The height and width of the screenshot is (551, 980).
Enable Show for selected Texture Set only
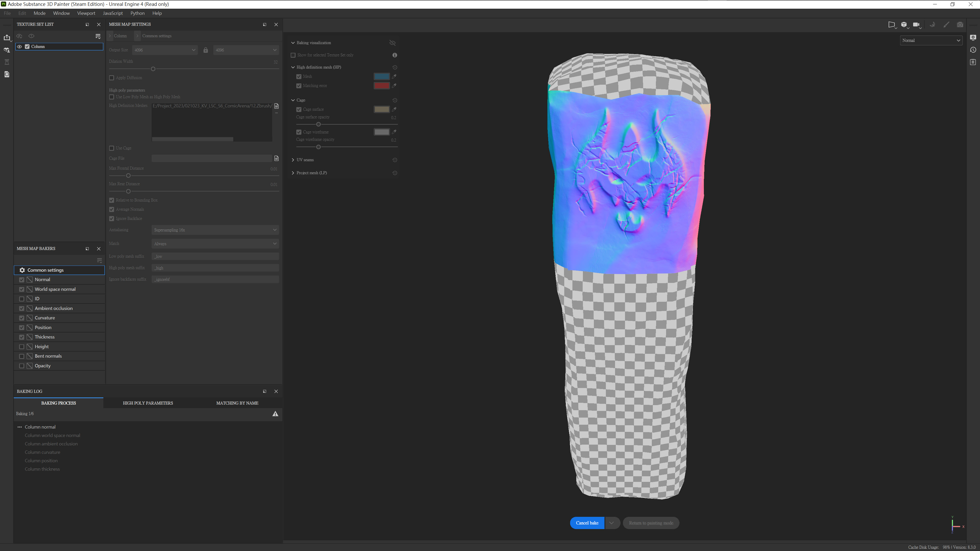coord(293,55)
